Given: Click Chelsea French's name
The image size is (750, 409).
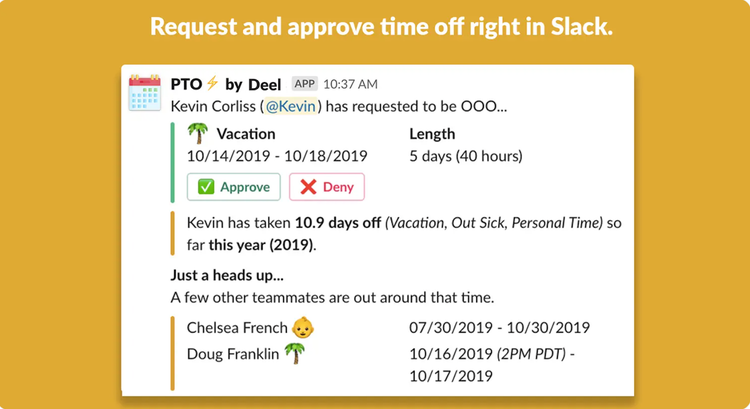Looking at the screenshot, I should [237, 328].
